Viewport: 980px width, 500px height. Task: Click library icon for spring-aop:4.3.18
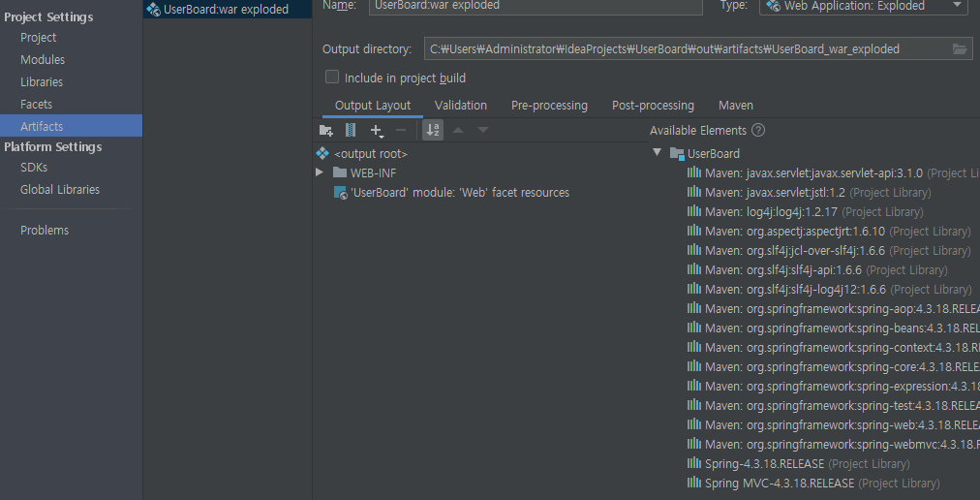click(693, 308)
